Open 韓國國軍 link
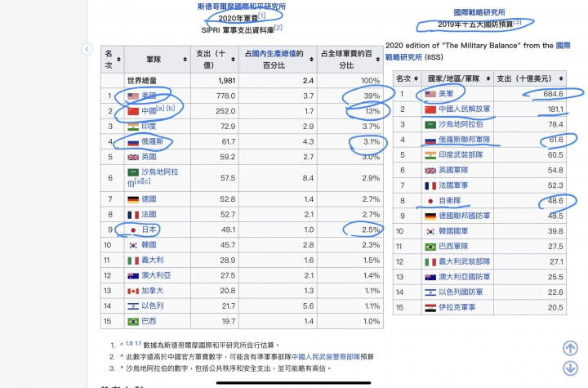 (453, 231)
